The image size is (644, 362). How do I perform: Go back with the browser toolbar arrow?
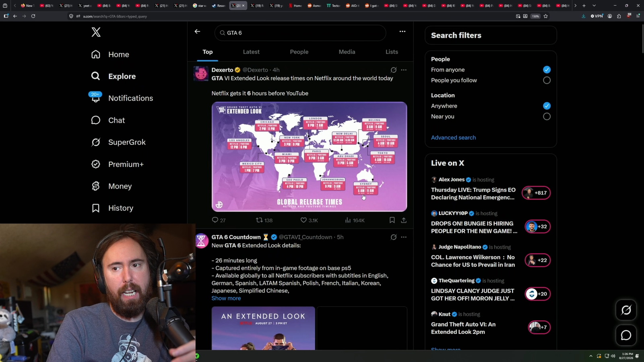(15, 16)
